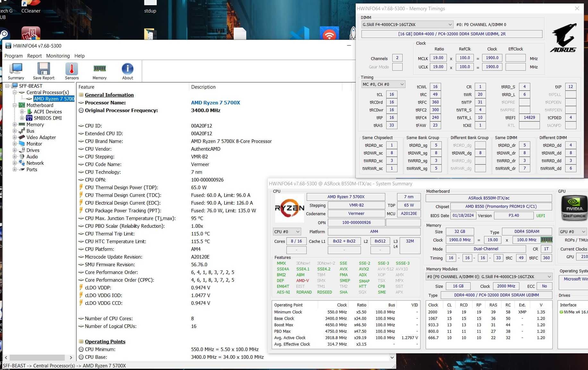Click the Operating Points heading
The width and height of the screenshot is (588, 370).
click(105, 341)
